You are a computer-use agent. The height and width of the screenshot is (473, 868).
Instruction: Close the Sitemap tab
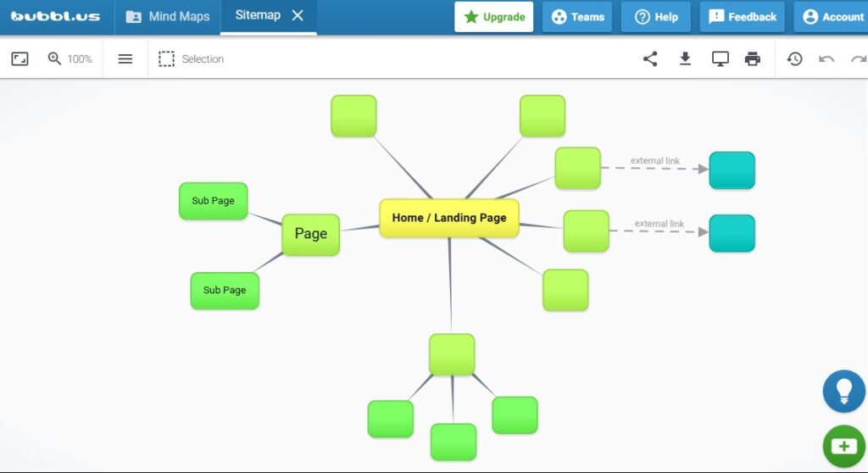click(298, 15)
